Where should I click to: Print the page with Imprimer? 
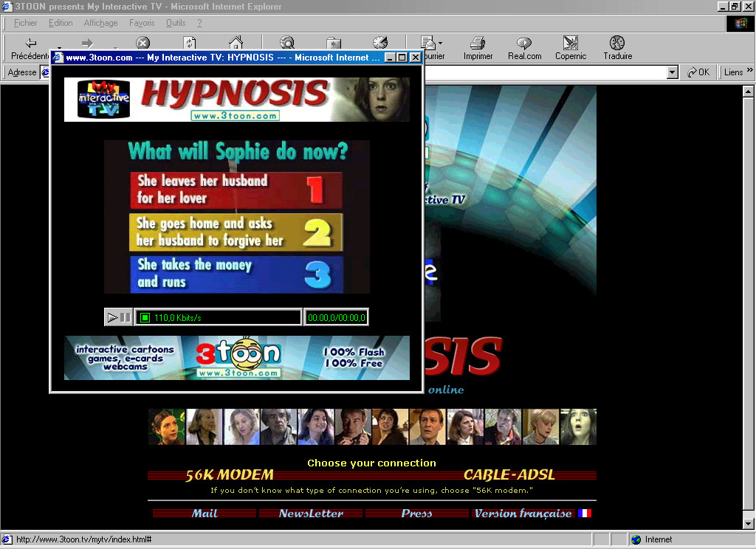coord(478,48)
